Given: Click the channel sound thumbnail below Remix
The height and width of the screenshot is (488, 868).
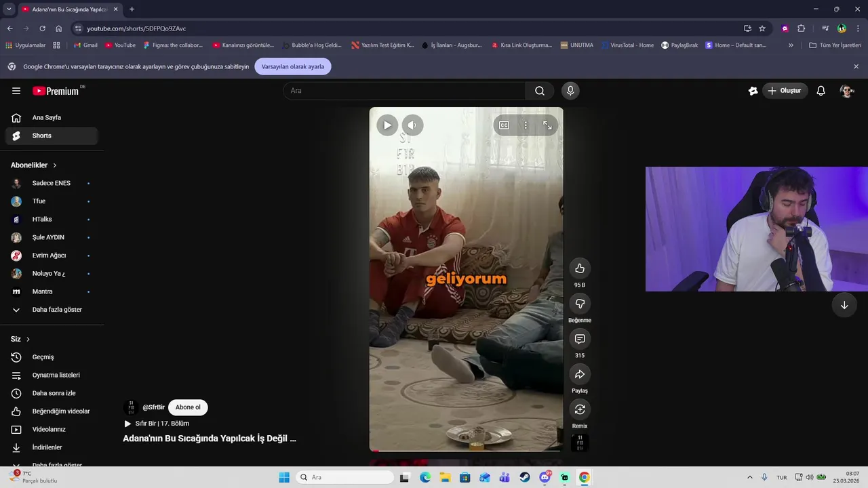Looking at the screenshot, I should [580, 443].
